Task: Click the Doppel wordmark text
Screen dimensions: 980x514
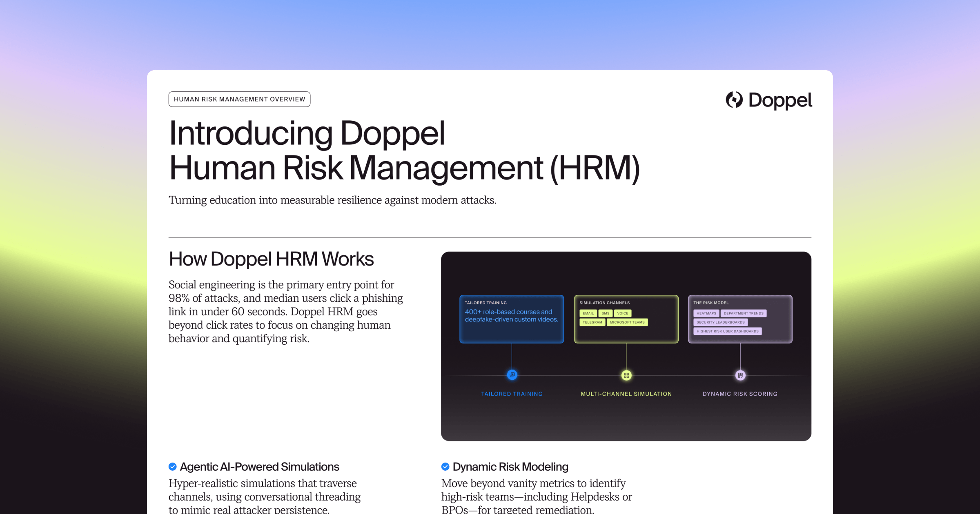Action: [780, 100]
